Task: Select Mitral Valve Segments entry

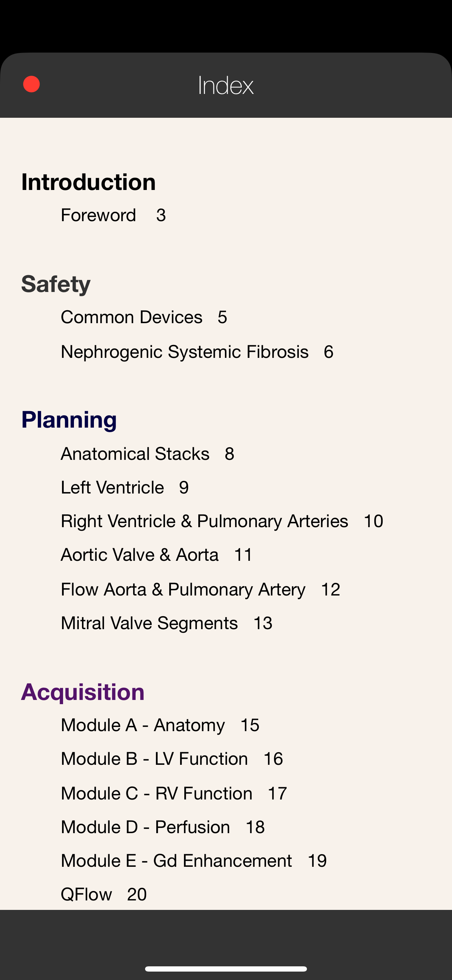Action: [x=167, y=624]
